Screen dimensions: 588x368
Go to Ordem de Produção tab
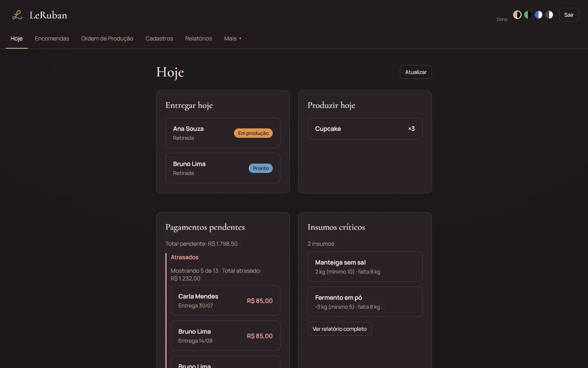pos(107,38)
